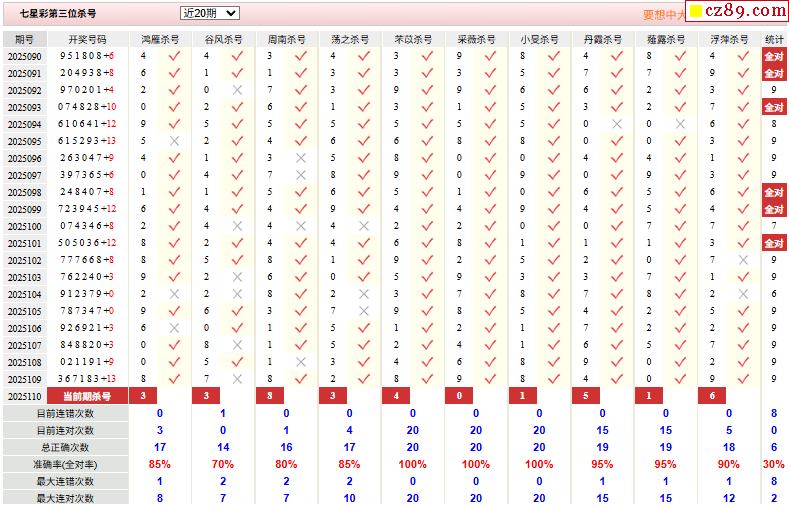Click red check for 小旻杀号 in row 2025098
Screen dimensions: 789x506
pos(554,192)
